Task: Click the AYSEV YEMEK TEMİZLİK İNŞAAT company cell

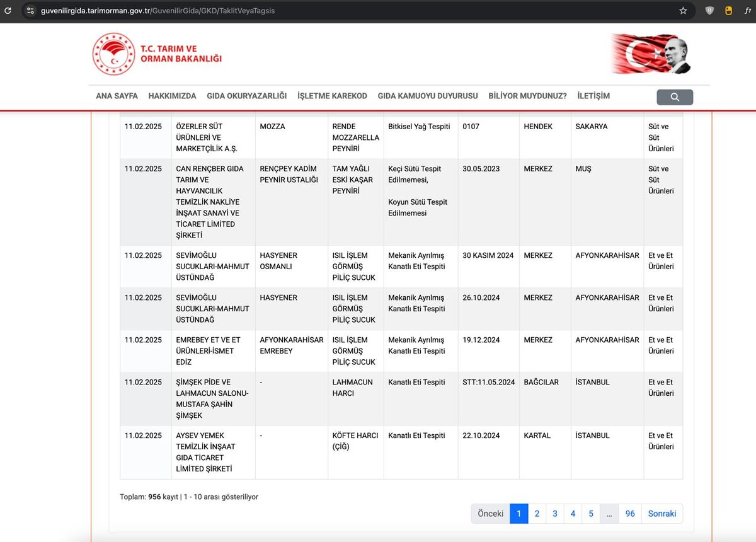Action: pos(213,453)
